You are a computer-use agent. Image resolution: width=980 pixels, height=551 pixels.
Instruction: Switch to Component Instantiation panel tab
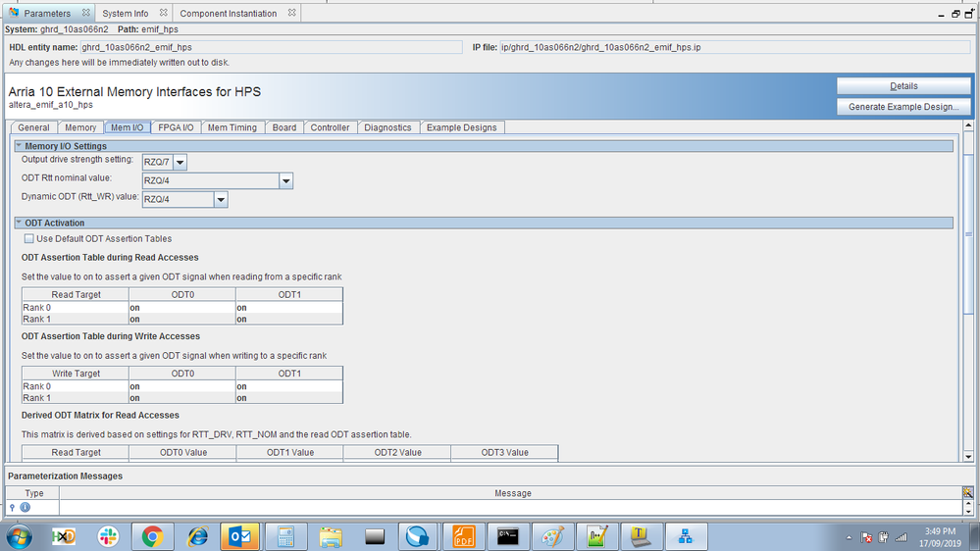tap(229, 13)
